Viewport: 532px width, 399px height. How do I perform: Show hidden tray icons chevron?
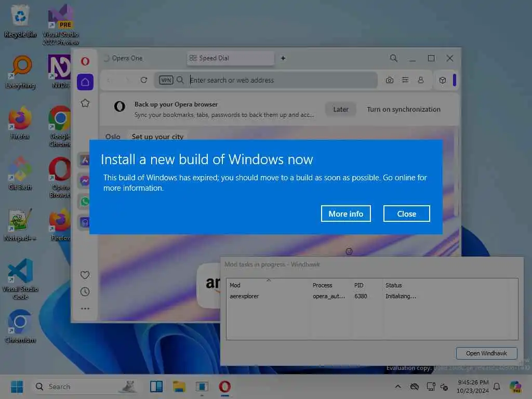point(398,387)
